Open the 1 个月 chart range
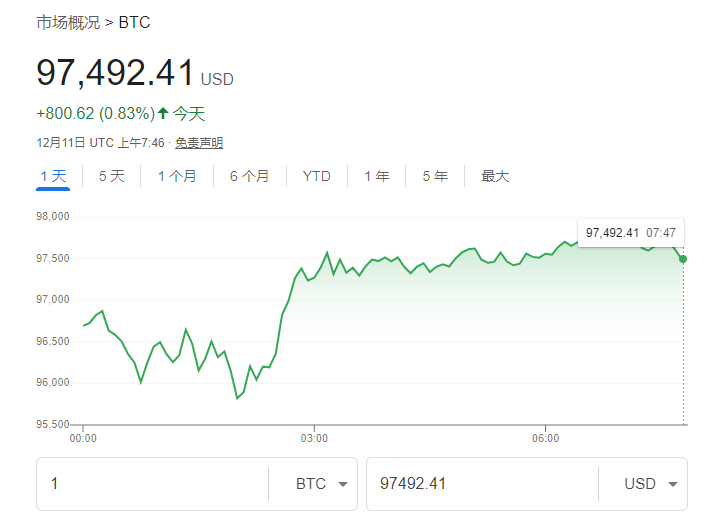715x518 pixels. coord(177,176)
